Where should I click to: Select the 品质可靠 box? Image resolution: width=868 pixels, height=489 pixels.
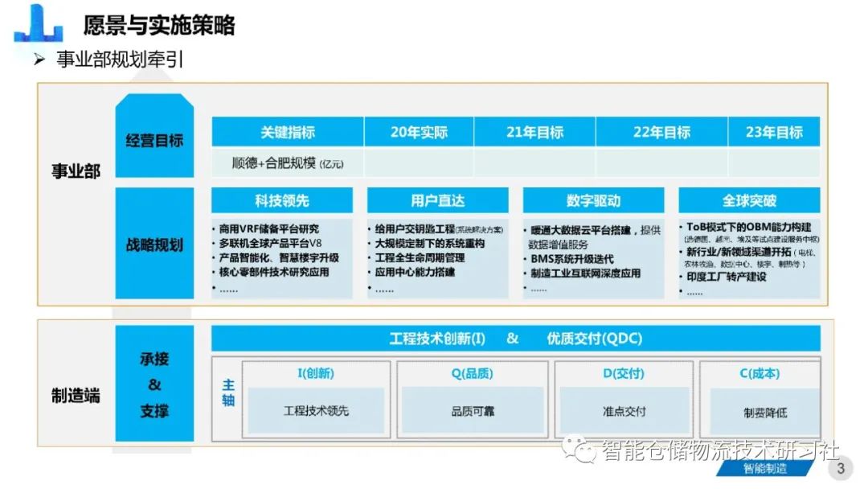(473, 410)
